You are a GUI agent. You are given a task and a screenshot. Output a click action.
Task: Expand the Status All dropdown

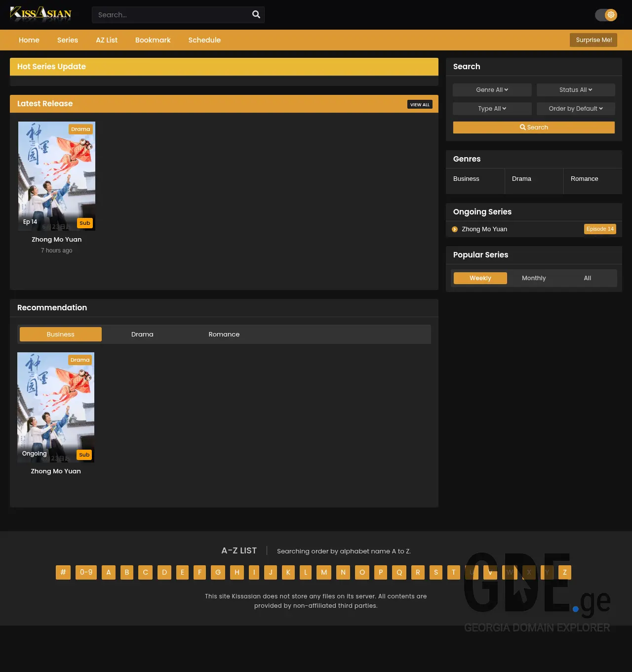tap(576, 90)
